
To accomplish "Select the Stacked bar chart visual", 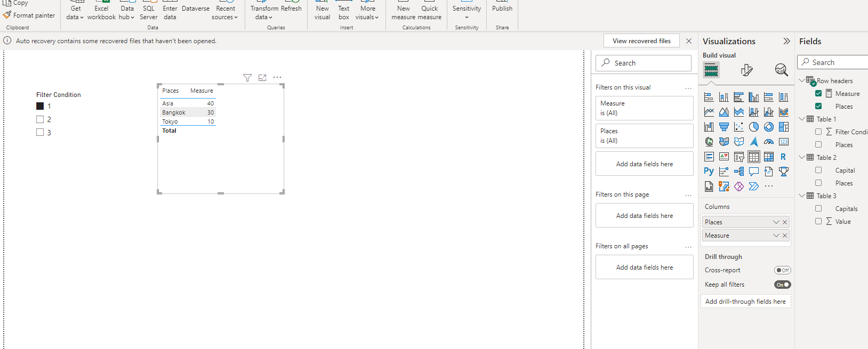I will 709,97.
